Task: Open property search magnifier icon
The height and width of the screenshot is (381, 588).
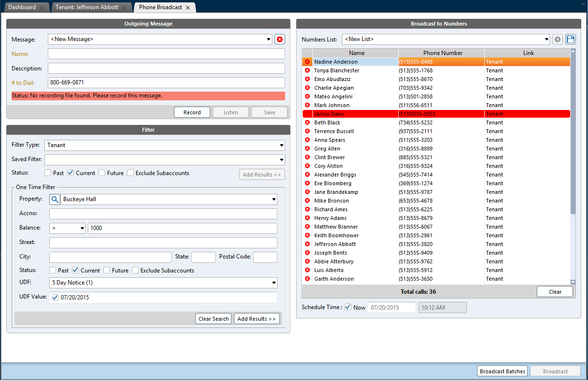Action: pyautogui.click(x=55, y=199)
